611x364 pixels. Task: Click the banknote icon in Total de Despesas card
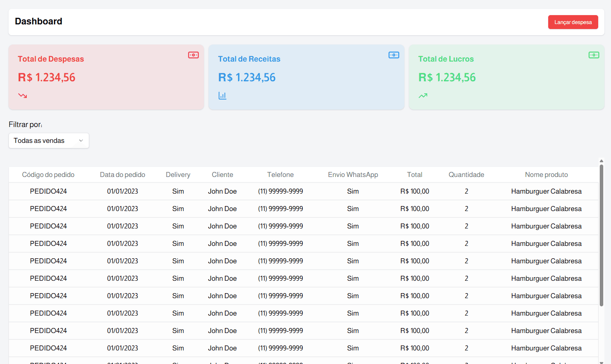coord(193,55)
